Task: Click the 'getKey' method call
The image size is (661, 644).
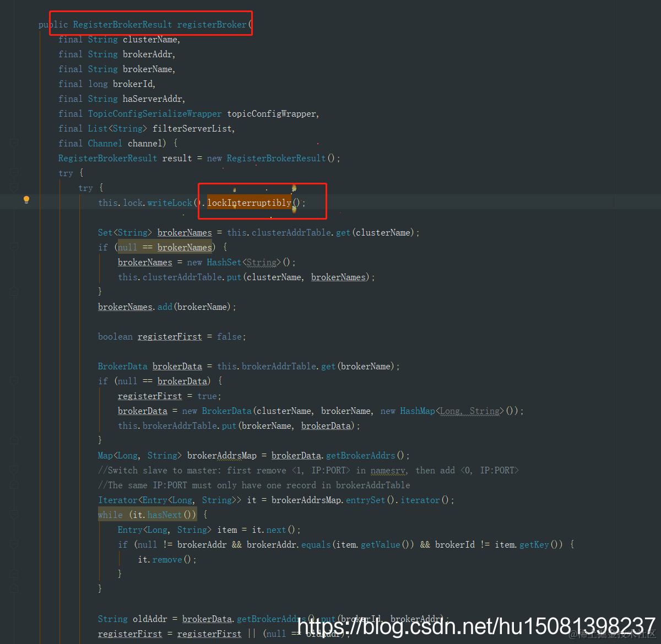Action: (534, 544)
